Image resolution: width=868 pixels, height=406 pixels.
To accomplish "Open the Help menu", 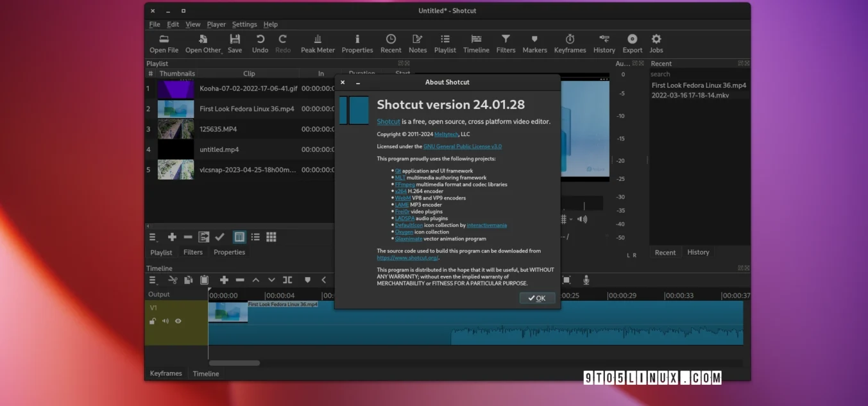I will 271,24.
